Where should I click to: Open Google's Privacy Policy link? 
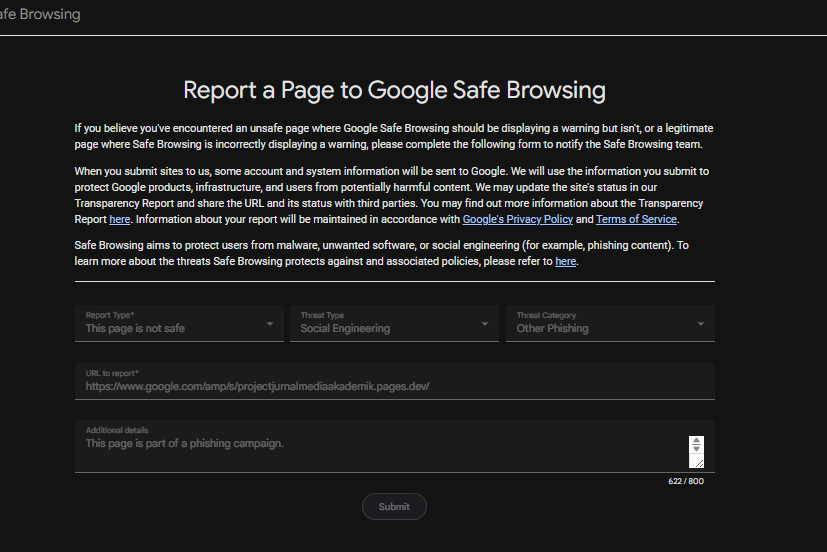coord(517,219)
